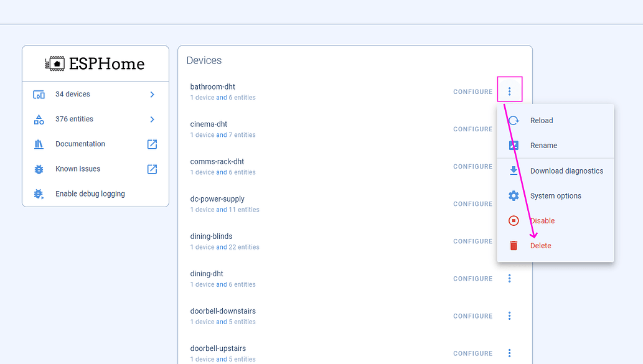643x364 pixels.
Task: Click the Rename icon in the context menu
Action: point(513,146)
